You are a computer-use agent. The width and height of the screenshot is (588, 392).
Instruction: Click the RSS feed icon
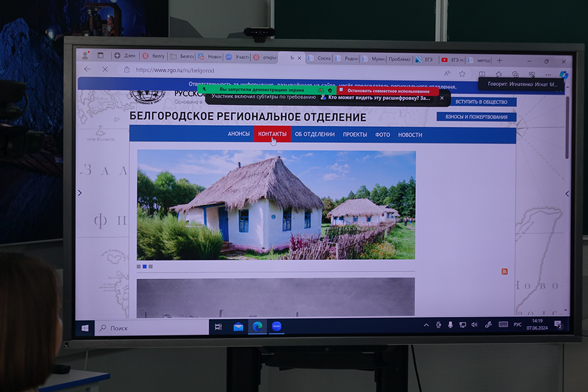[505, 272]
